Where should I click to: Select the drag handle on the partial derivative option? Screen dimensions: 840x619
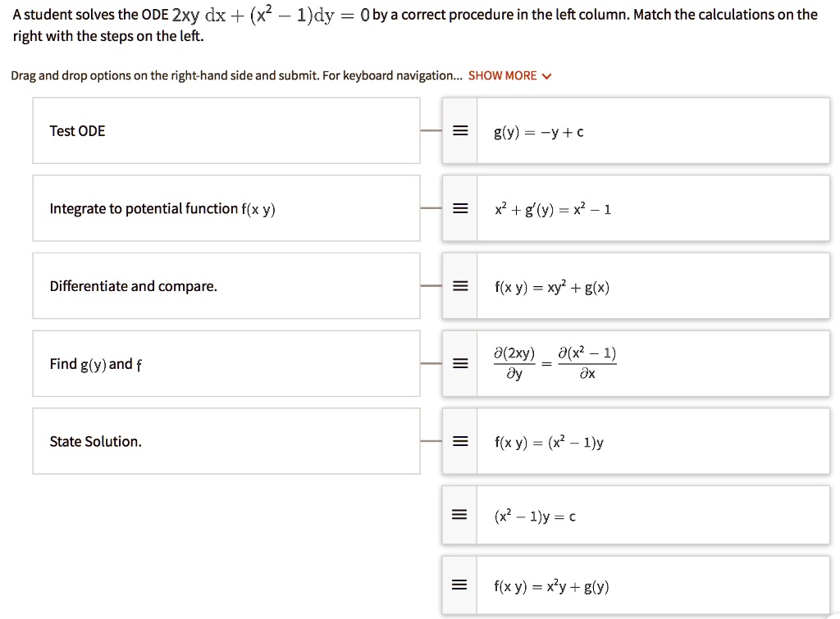[x=459, y=363]
